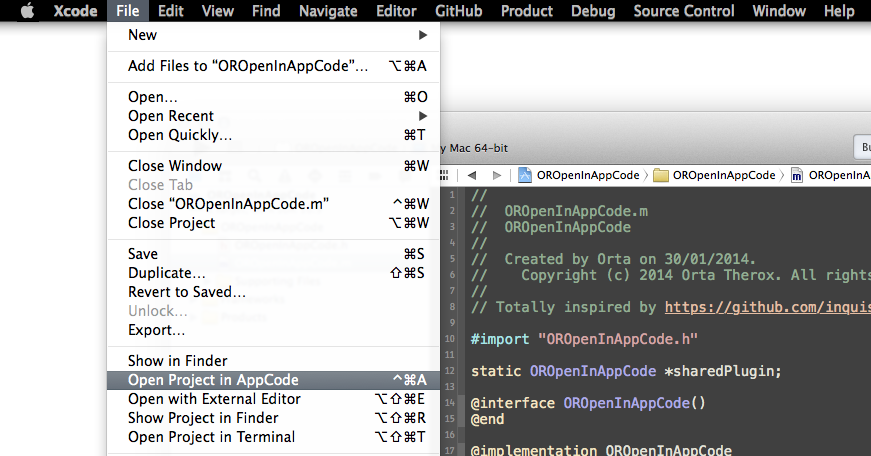Click the My Mac 64-bit destination
871x456 pixels.
point(474,148)
